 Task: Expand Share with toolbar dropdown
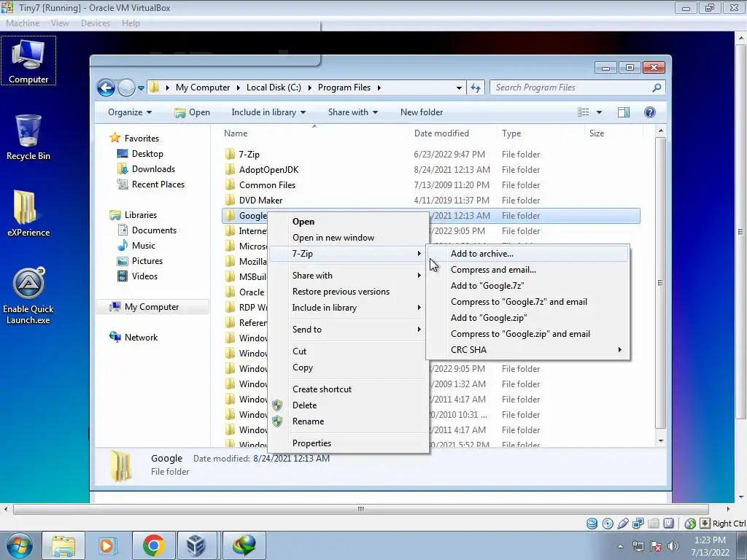click(x=353, y=112)
